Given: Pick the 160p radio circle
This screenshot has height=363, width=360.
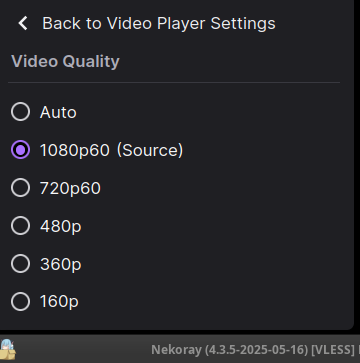Looking at the screenshot, I should (x=20, y=302).
